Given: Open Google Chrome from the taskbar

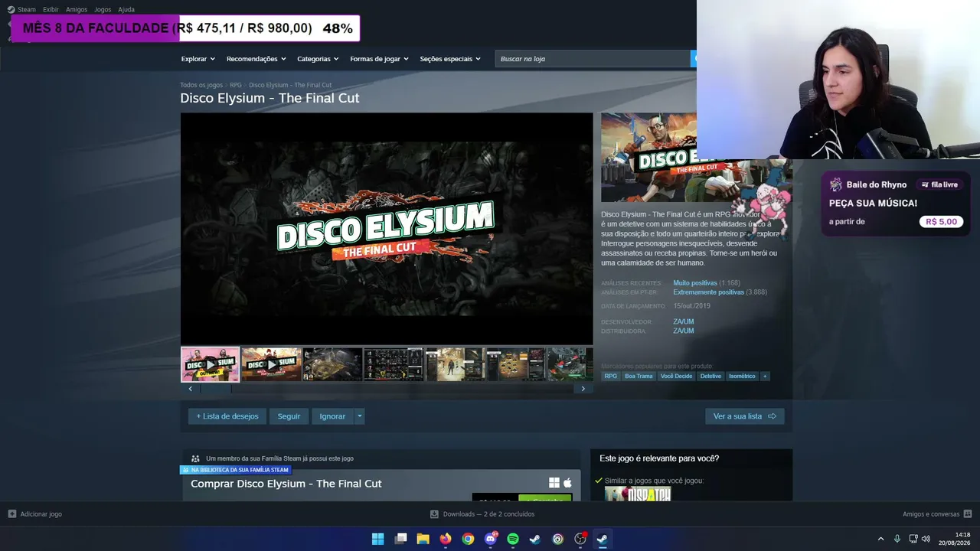Looking at the screenshot, I should [x=468, y=539].
